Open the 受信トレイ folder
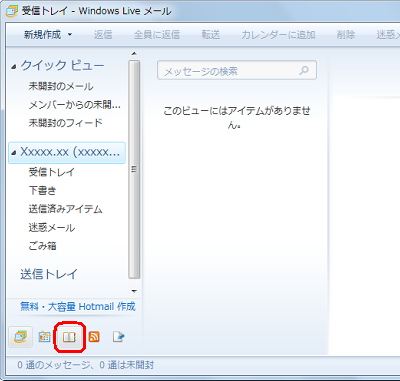Viewport: 400px width, 381px height. (x=52, y=172)
